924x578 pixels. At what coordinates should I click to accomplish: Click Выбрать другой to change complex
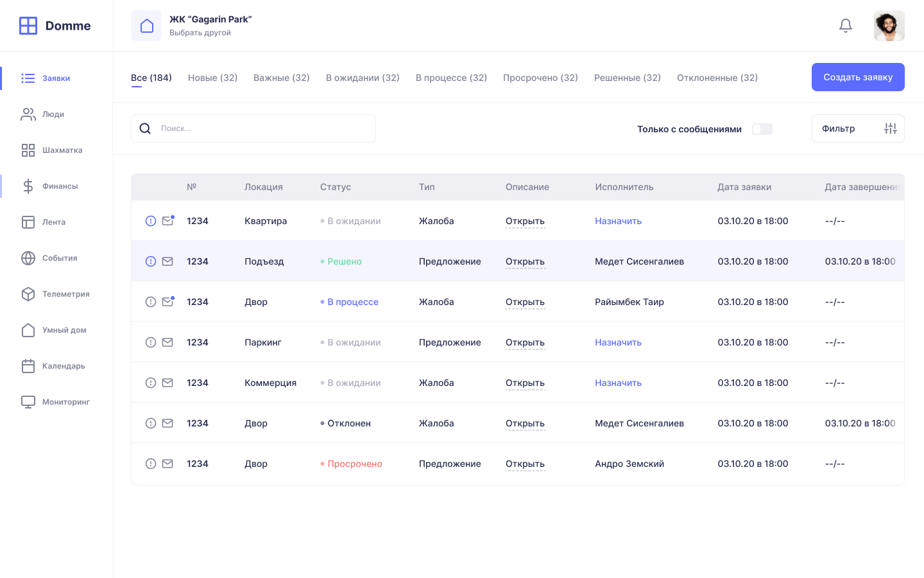click(200, 33)
